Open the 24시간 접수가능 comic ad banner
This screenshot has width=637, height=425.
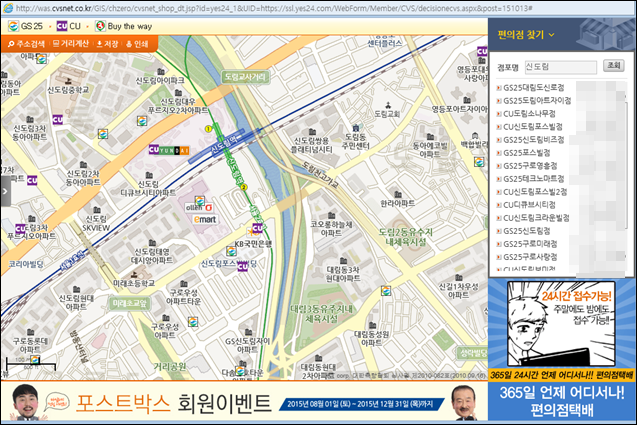561,329
